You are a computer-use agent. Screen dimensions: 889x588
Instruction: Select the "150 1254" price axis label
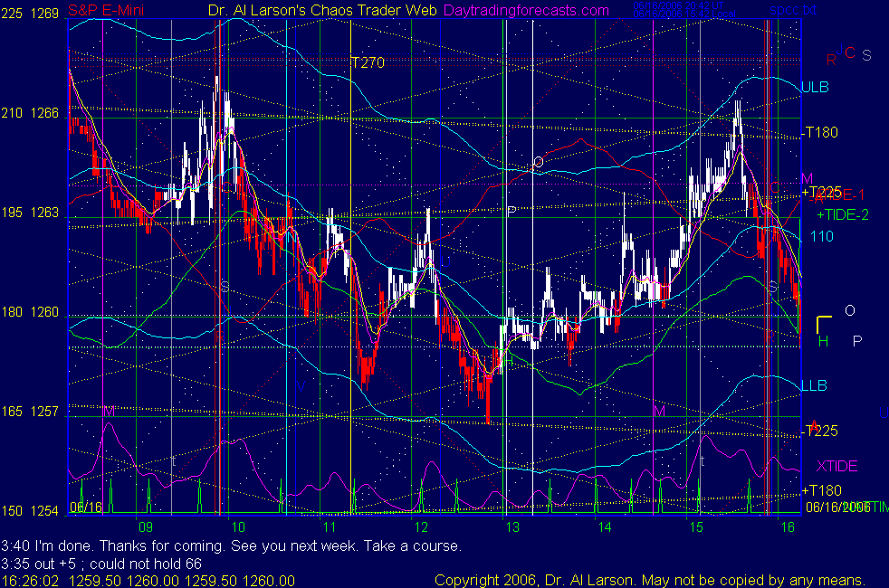(x=30, y=511)
